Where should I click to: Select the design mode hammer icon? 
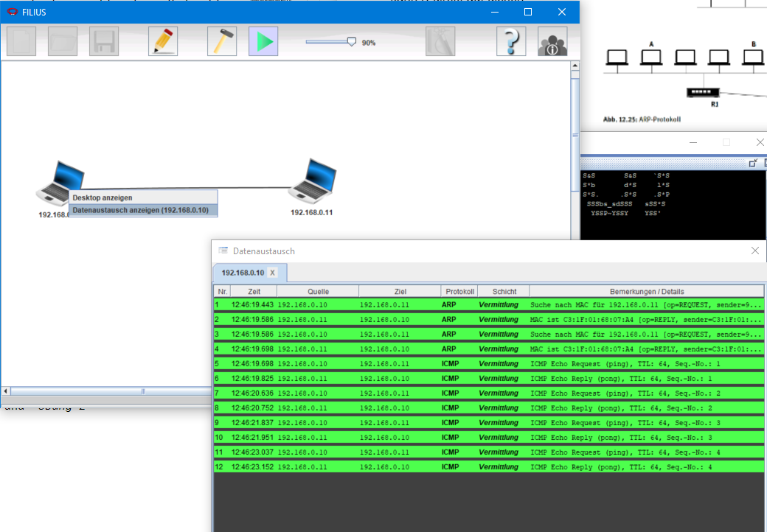click(222, 41)
